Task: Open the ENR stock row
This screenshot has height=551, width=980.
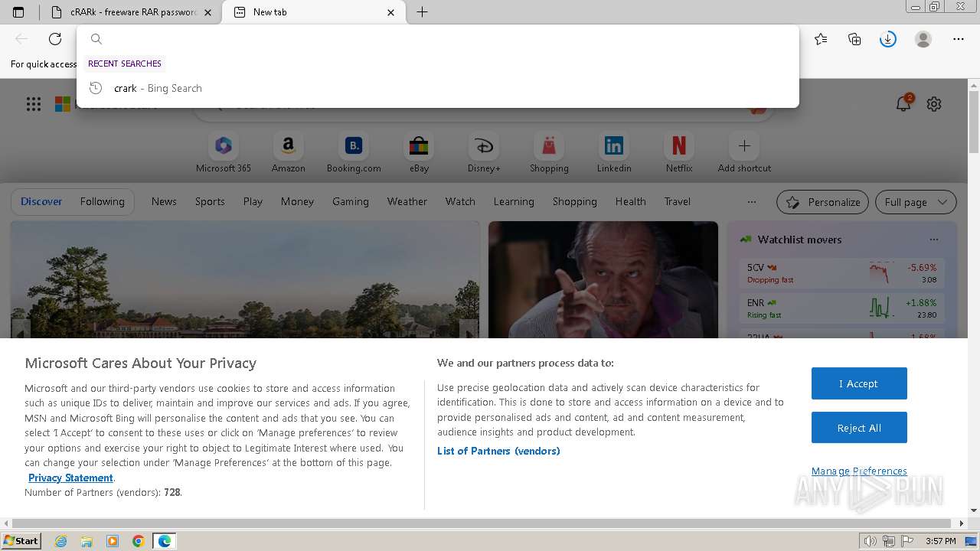Action: pyautogui.click(x=841, y=308)
